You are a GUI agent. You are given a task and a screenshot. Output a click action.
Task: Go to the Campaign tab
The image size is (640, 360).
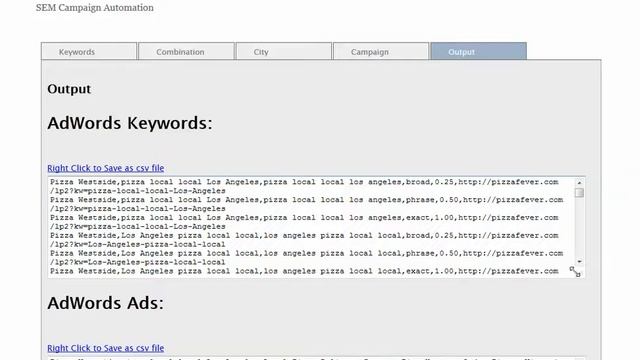381,51
